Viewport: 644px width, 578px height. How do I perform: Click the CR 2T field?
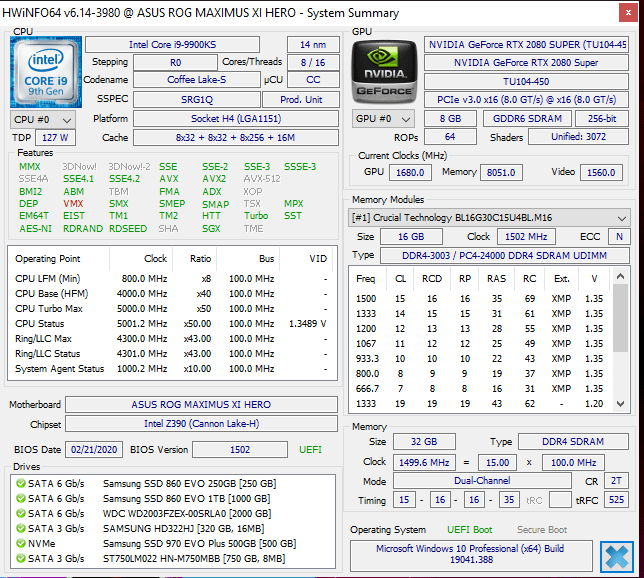[616, 481]
